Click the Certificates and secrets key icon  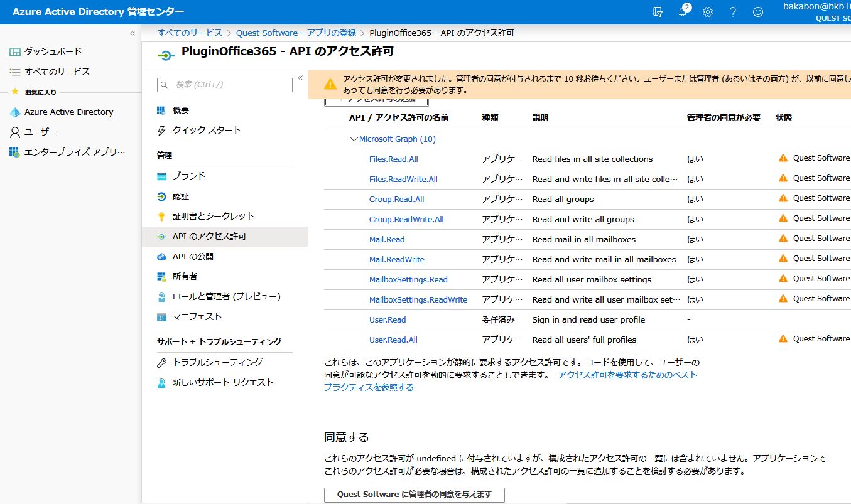[x=161, y=217]
